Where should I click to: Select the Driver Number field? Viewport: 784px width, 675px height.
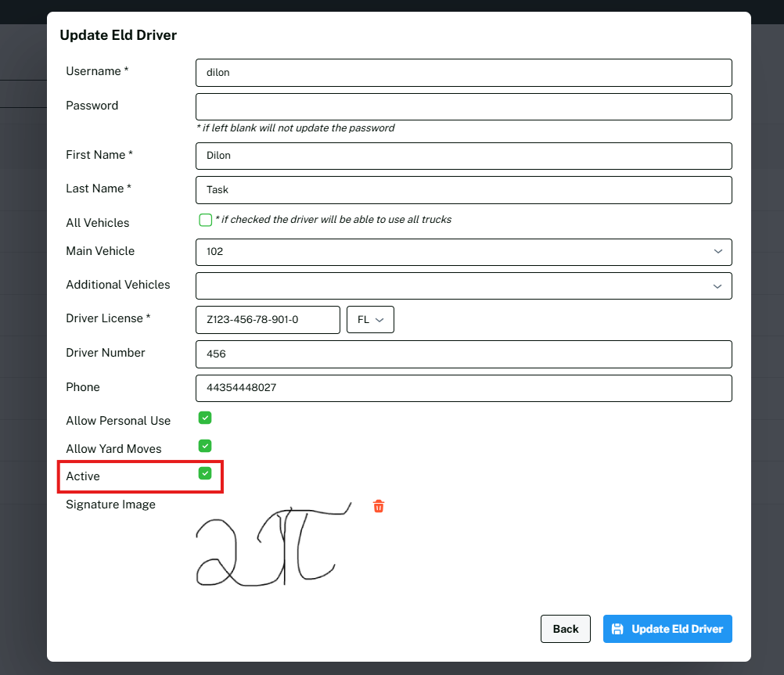click(x=463, y=354)
